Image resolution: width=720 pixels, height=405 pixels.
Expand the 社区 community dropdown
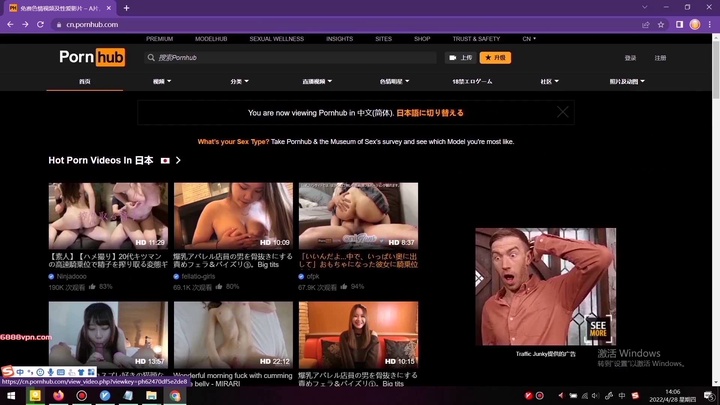(548, 81)
